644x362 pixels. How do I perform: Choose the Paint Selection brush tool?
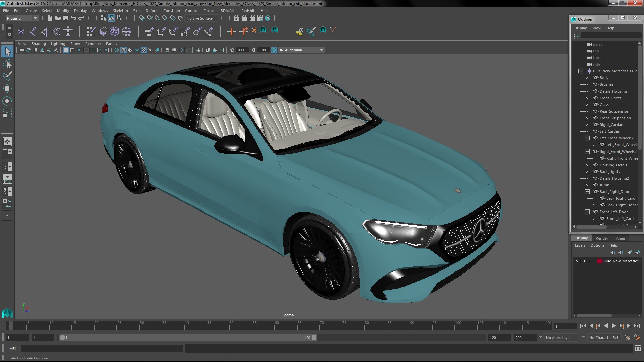[x=7, y=76]
